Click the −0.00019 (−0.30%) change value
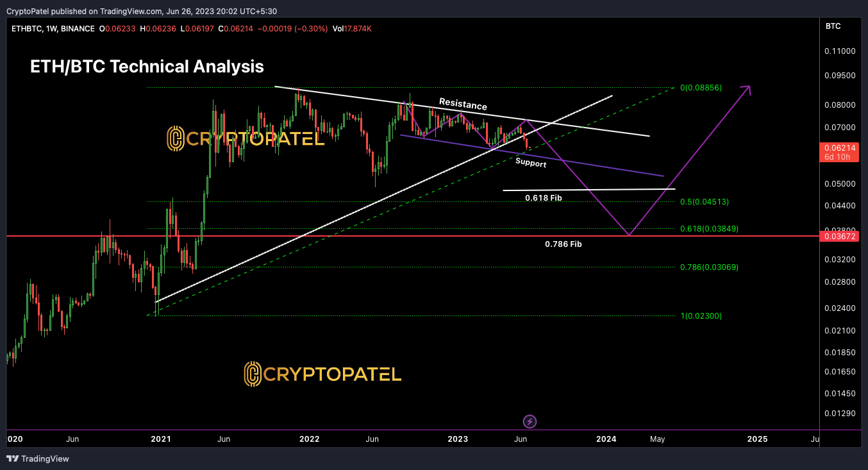 [293, 29]
